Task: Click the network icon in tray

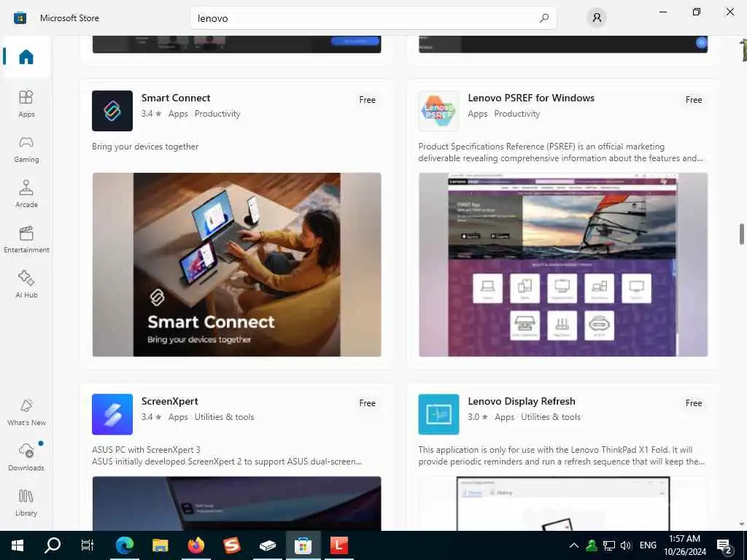Action: pos(609,545)
